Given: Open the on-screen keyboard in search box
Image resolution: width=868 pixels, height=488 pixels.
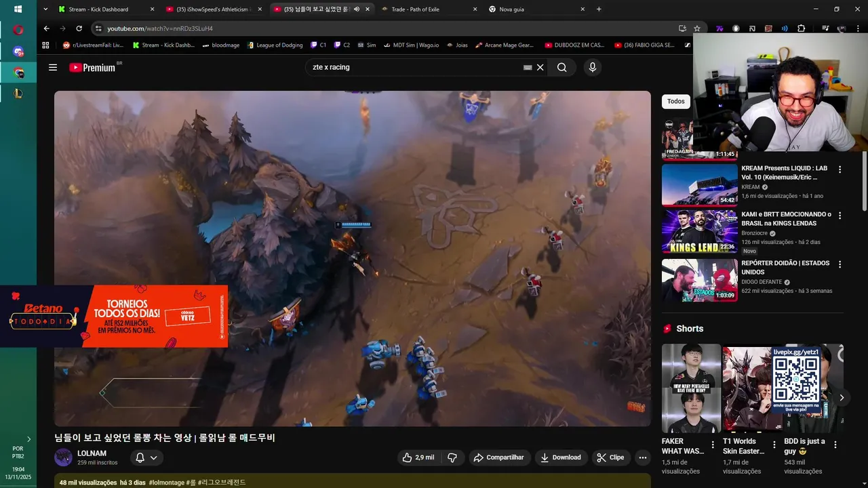Looking at the screenshot, I should [x=528, y=67].
